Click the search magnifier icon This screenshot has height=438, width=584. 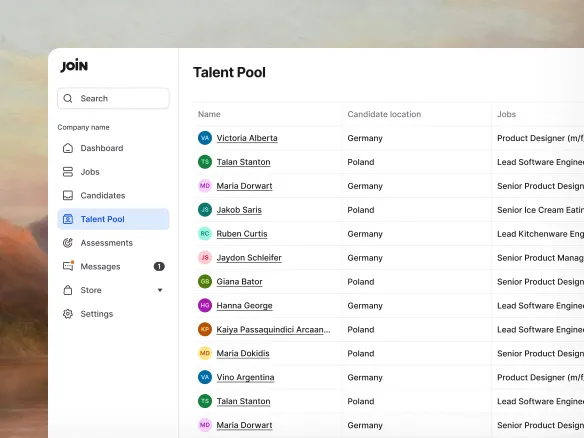[x=68, y=98]
